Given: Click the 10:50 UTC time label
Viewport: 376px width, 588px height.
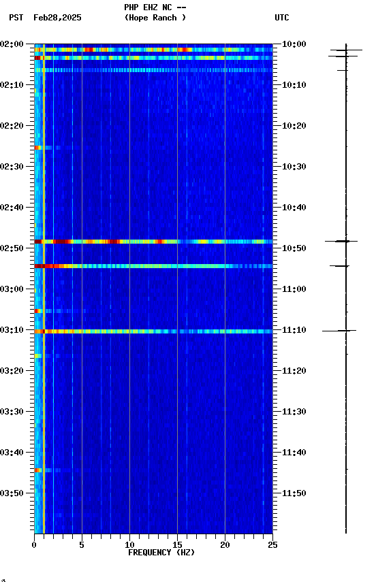Looking at the screenshot, I should coord(294,248).
